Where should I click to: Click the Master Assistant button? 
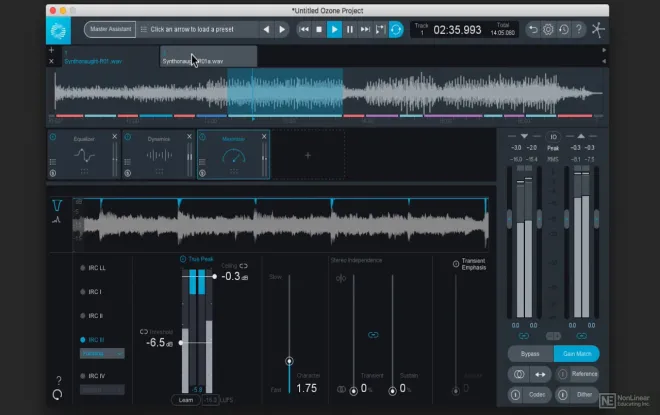tap(110, 29)
